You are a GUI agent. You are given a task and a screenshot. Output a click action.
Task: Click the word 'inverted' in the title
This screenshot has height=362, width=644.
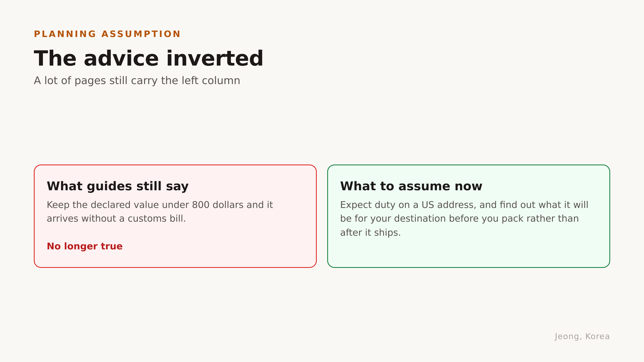click(x=215, y=59)
